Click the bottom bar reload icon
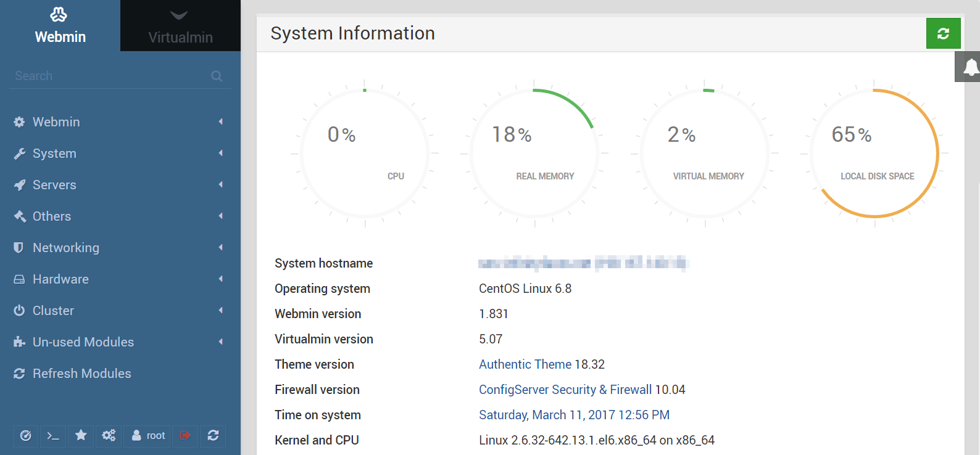 (x=213, y=436)
